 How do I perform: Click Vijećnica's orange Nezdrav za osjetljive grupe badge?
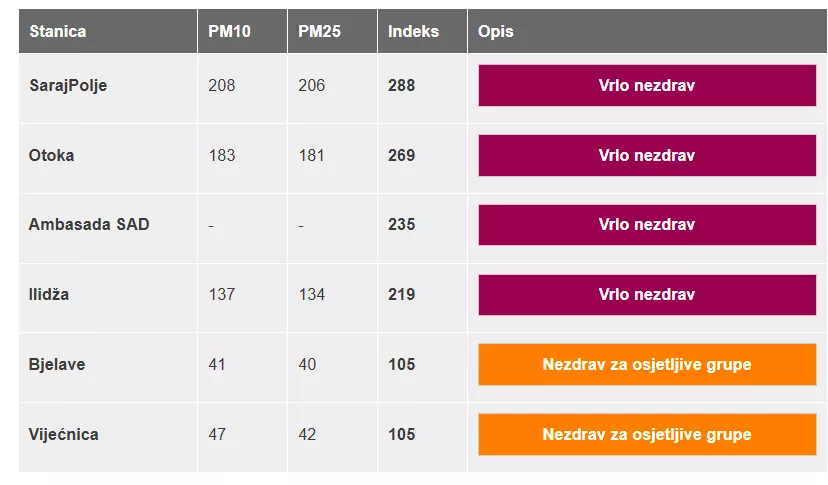click(x=647, y=435)
